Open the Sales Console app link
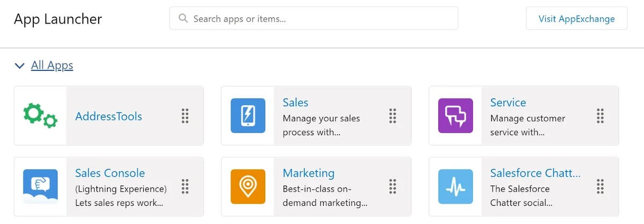644x224 pixels. [x=110, y=173]
